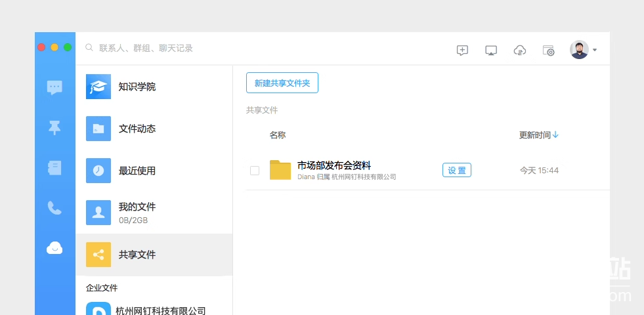This screenshot has height=315, width=644.
Task: Open the window settings gear icon
Action: click(548, 51)
